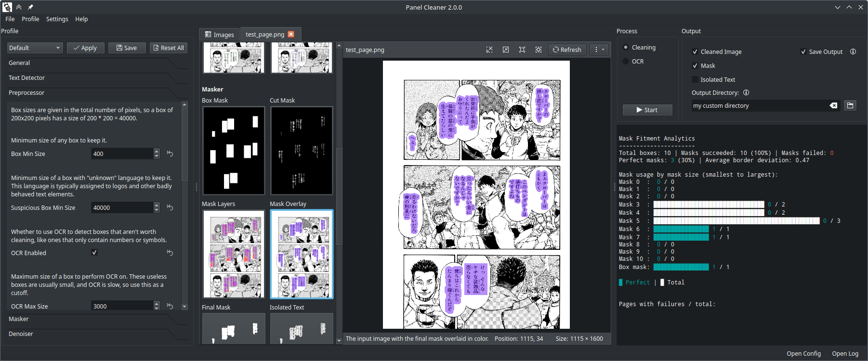Enable the Isolated Text output checkbox
868x361 pixels.
(x=695, y=79)
